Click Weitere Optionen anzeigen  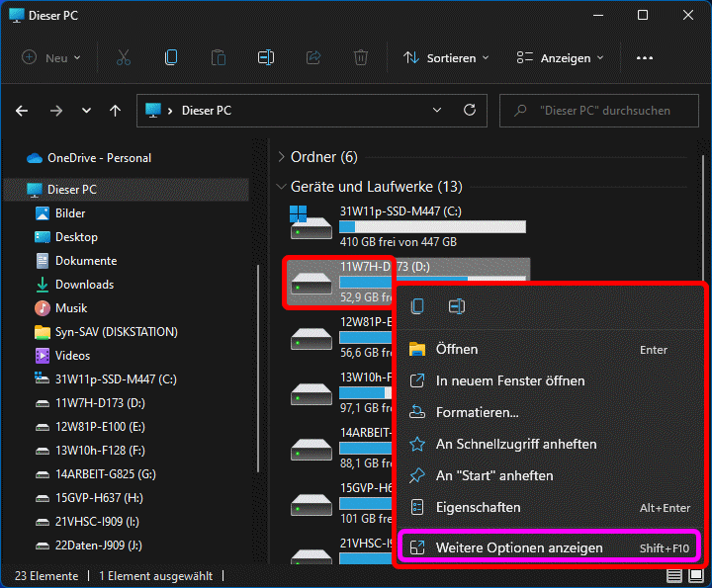(519, 547)
